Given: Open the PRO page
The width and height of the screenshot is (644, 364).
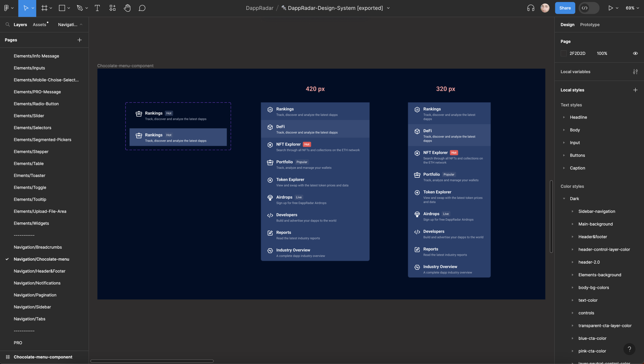Looking at the screenshot, I should (x=18, y=343).
